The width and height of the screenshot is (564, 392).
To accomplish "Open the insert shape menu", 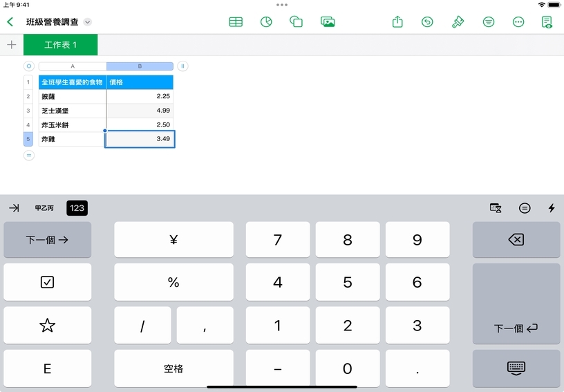I will coord(296,22).
